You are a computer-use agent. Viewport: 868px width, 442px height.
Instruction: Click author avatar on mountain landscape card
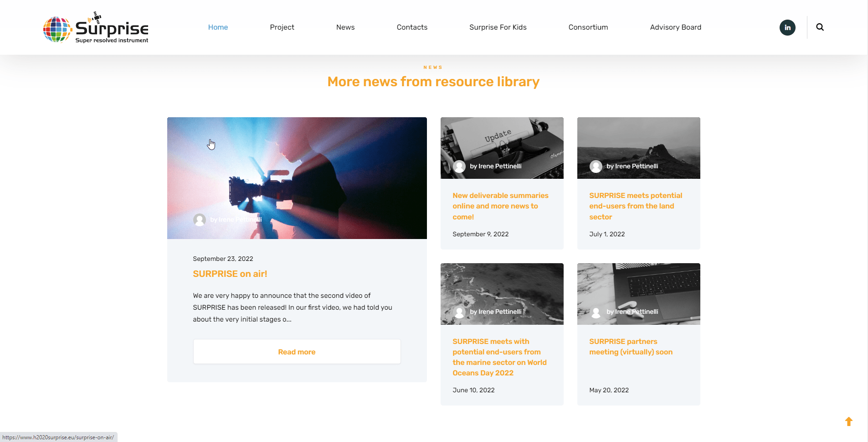596,166
